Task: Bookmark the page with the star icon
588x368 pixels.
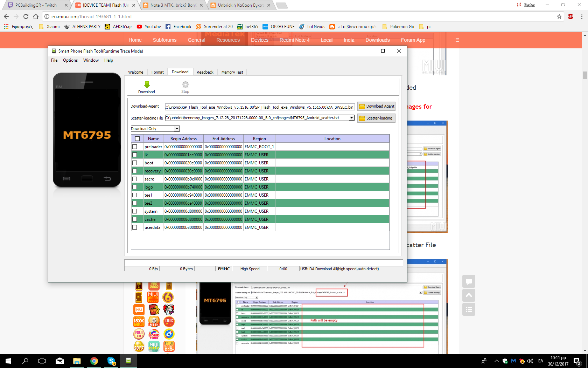Action: (559, 16)
